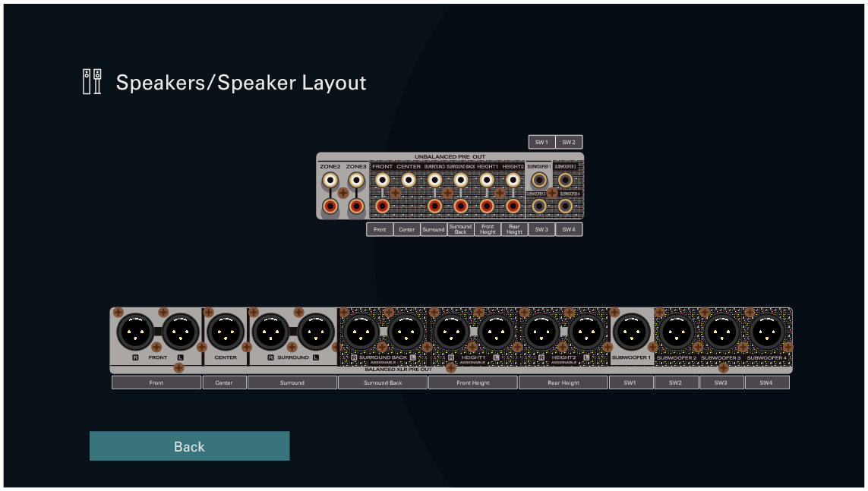Click the CENTER white RCA jack
The height and width of the screenshot is (491, 868).
(x=409, y=180)
